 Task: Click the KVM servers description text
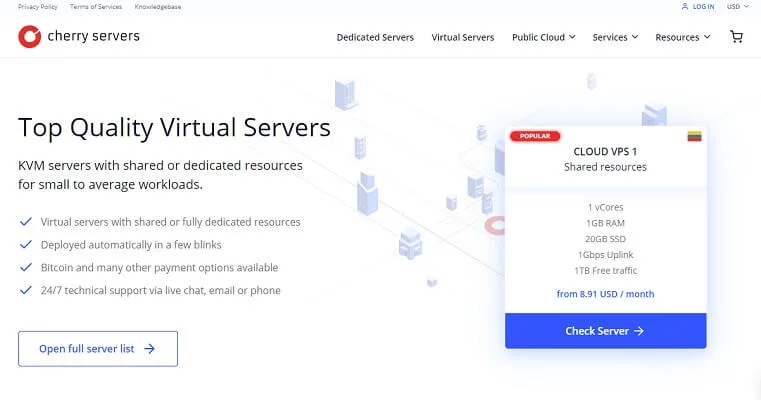[x=160, y=175]
